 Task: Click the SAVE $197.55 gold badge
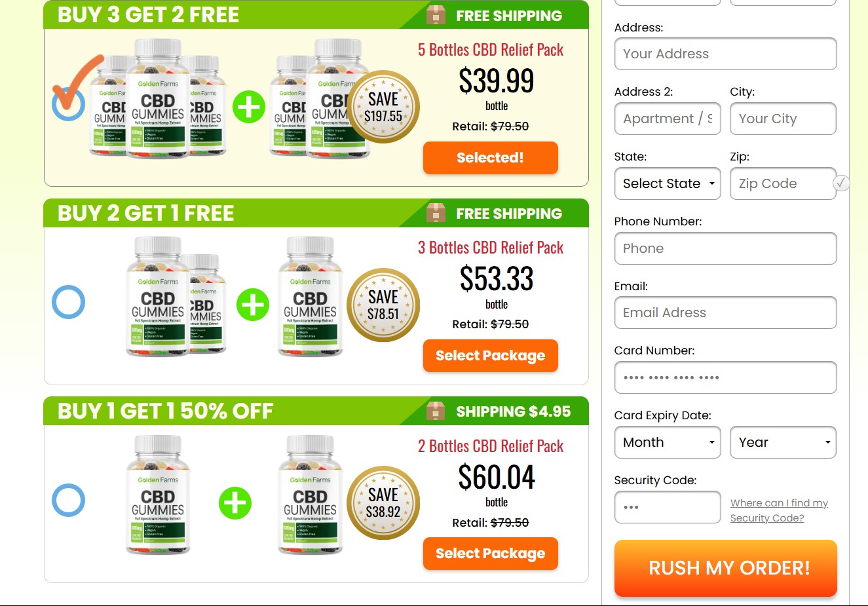click(383, 107)
